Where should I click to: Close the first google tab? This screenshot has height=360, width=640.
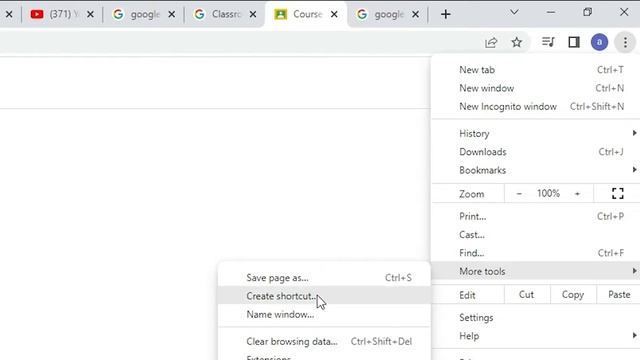(172, 14)
